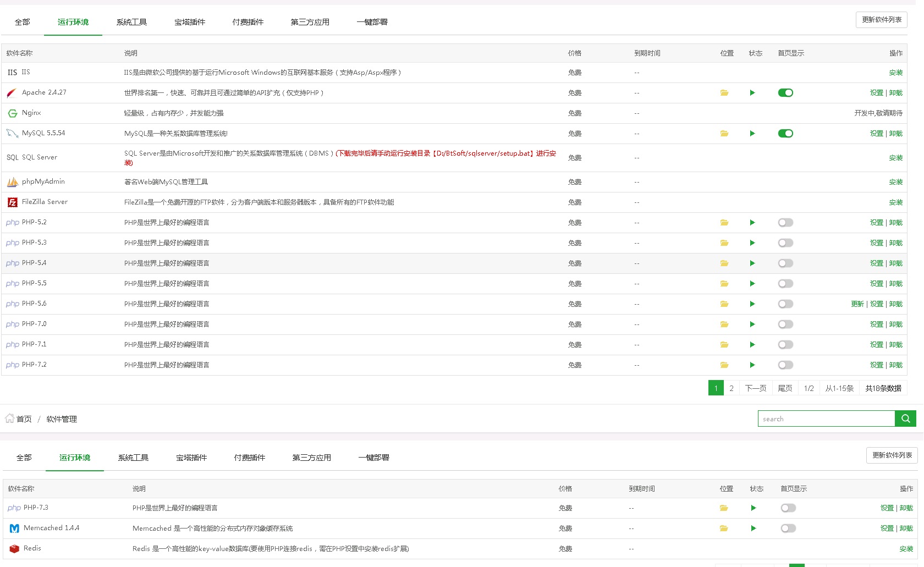Disable Apache homepage display toggle
The height and width of the screenshot is (567, 924).
(785, 93)
